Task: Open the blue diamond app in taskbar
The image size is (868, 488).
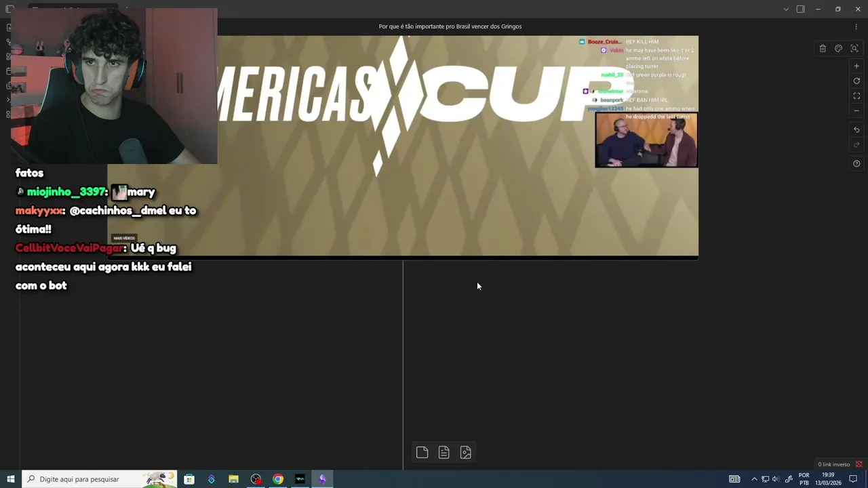Action: (212, 479)
